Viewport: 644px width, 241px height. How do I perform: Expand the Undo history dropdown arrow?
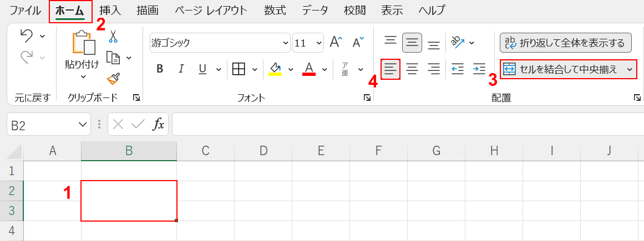(x=42, y=37)
